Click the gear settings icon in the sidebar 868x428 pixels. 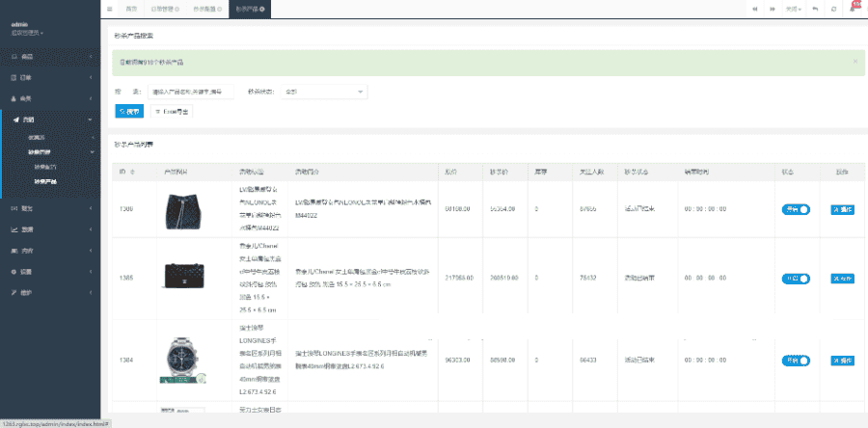click(14, 272)
